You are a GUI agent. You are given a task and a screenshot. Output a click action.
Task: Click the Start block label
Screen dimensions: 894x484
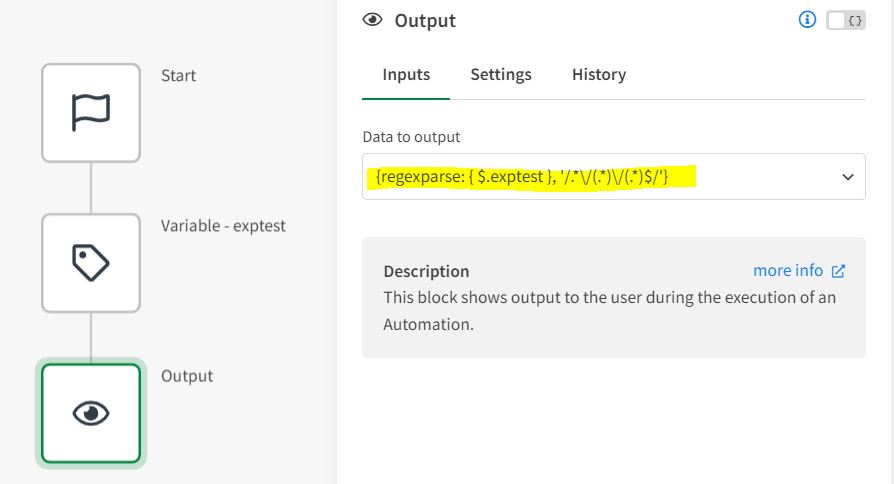pos(179,76)
